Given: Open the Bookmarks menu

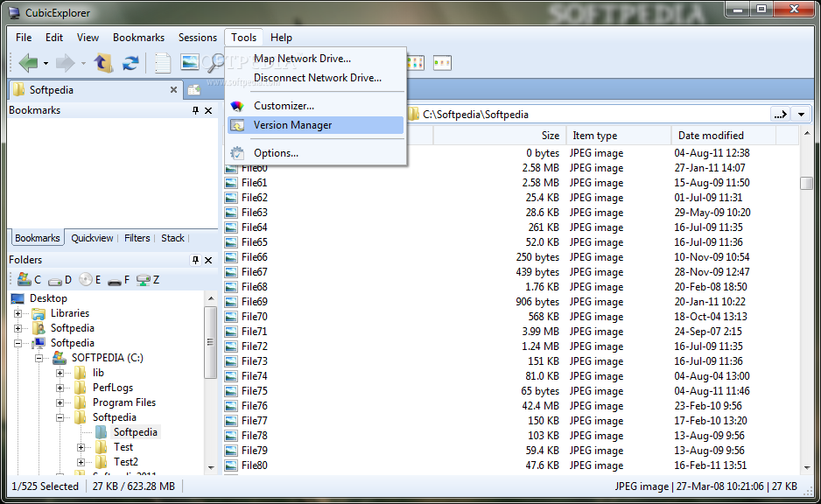Looking at the screenshot, I should [139, 38].
